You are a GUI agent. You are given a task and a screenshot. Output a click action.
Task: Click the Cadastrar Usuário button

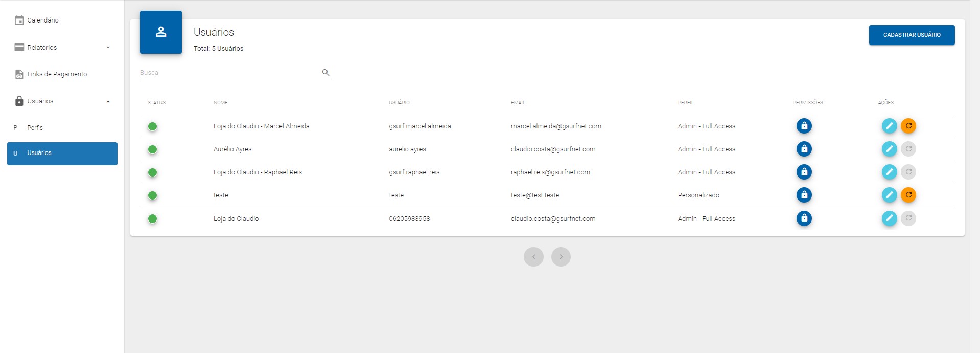click(x=912, y=35)
